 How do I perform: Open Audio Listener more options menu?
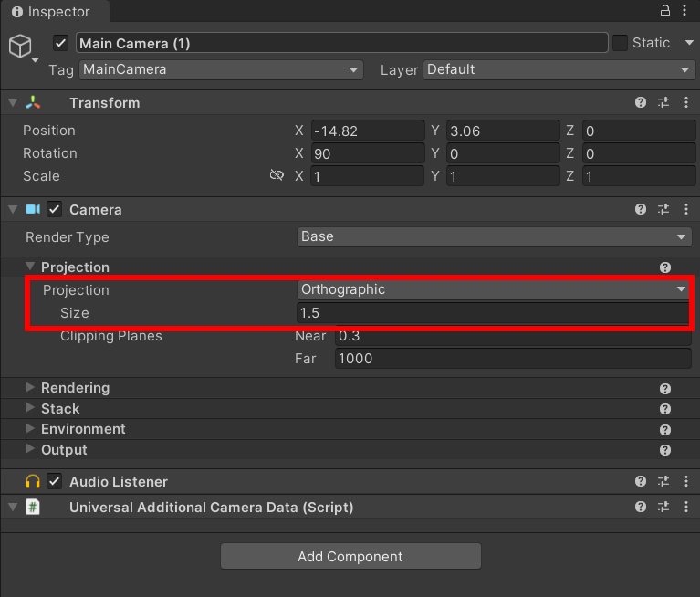coord(686,481)
